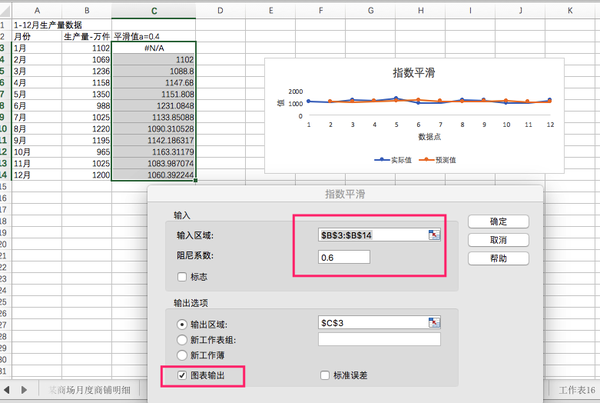Select cell showing 1060.392244
Screen dimensions: 600x403
[154, 175]
